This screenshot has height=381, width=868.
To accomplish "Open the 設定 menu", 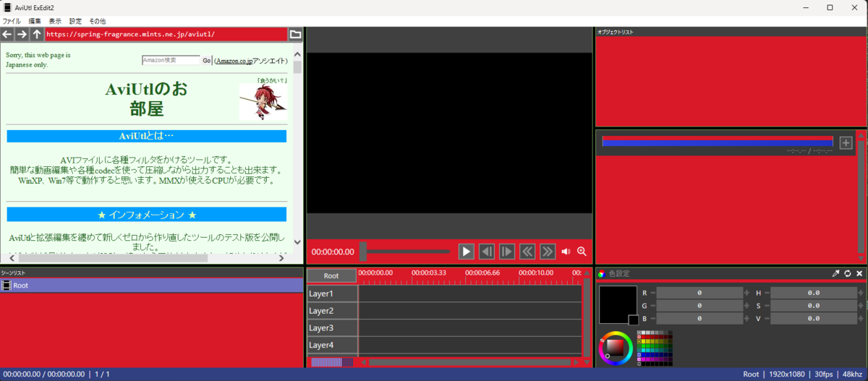I will point(75,21).
